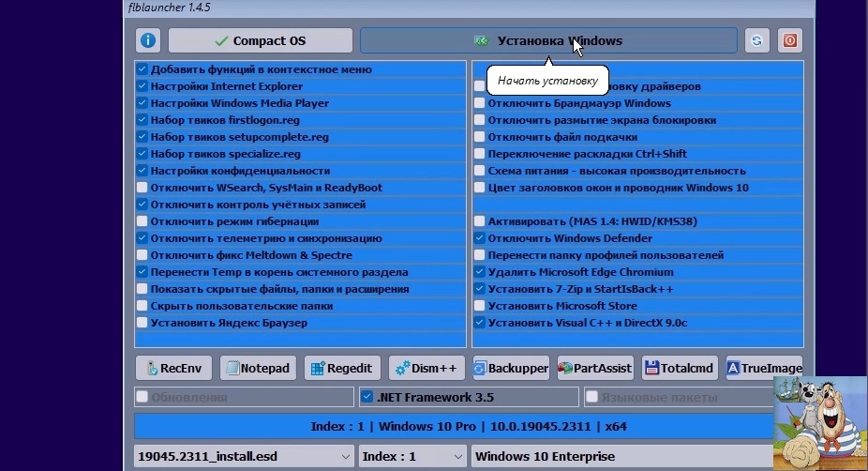Check Отключить размытие экрана блокировки

[x=479, y=120]
